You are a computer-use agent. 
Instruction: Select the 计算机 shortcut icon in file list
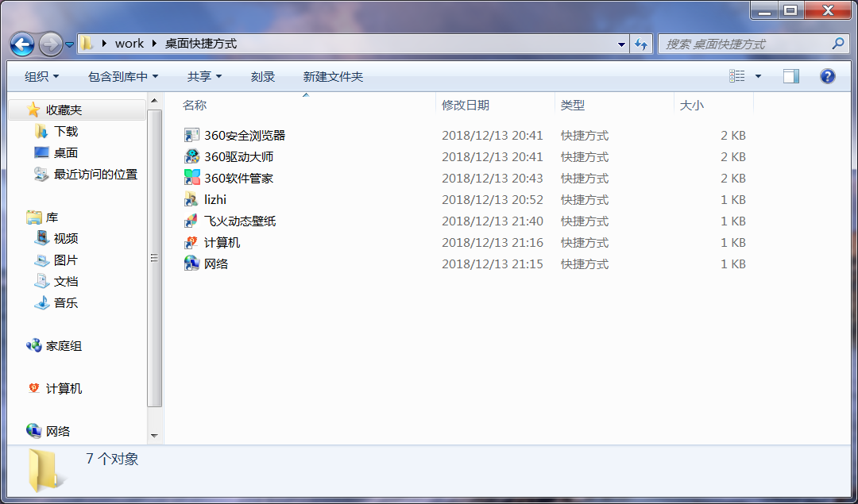[191, 242]
